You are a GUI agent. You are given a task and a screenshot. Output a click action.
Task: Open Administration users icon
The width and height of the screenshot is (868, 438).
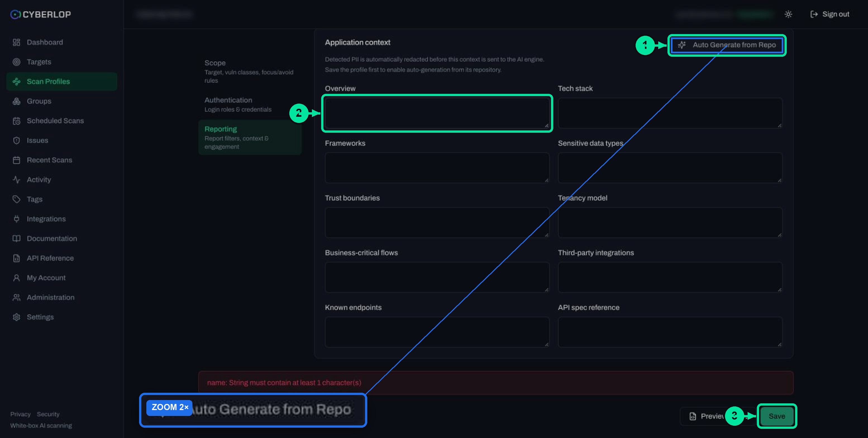coord(16,297)
